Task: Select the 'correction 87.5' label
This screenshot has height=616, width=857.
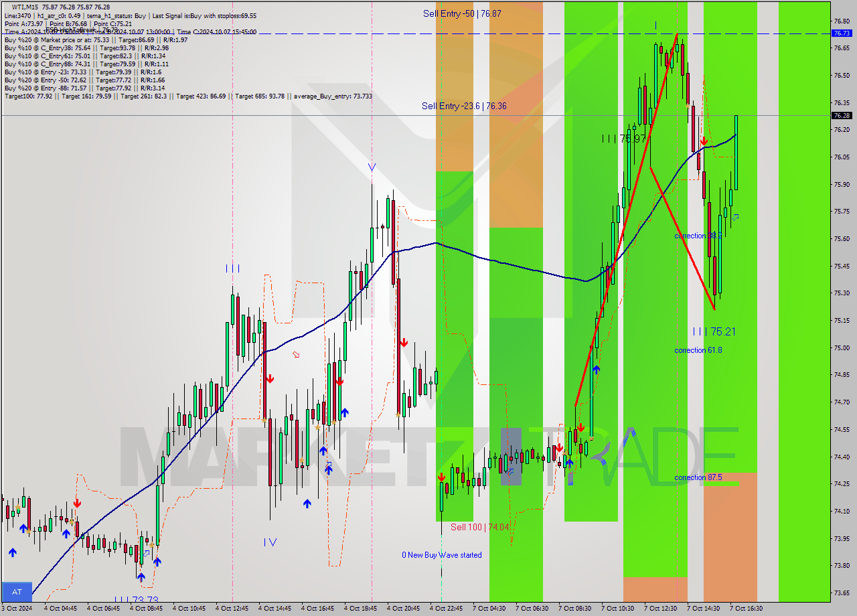Action: (x=698, y=477)
